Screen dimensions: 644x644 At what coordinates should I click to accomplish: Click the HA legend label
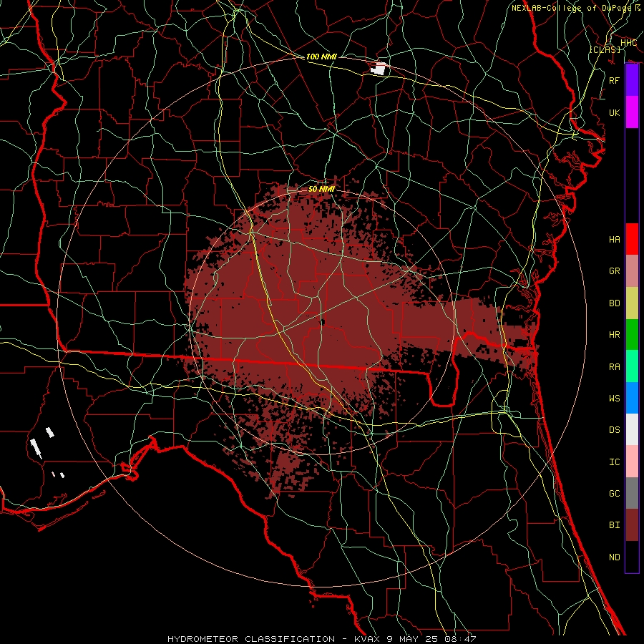coord(614,240)
